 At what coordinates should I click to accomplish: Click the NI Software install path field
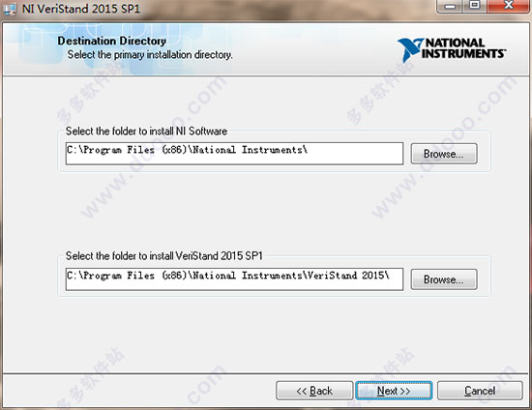[x=234, y=154]
